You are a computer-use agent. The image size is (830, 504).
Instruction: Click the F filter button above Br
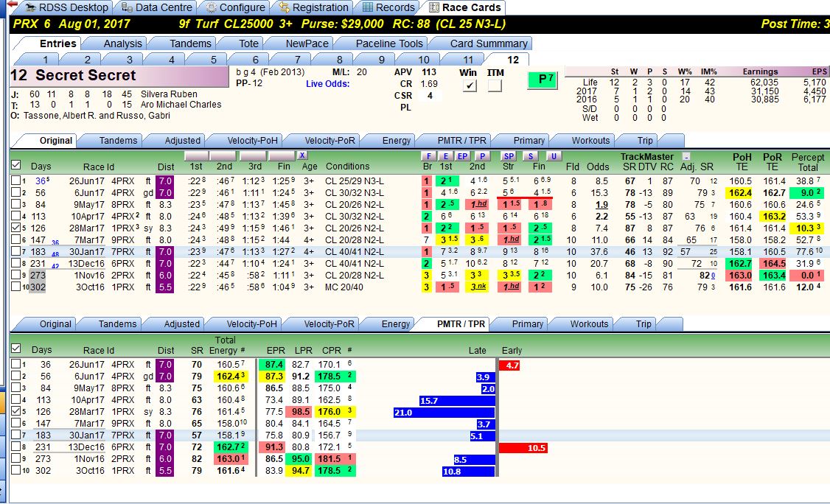pyautogui.click(x=428, y=155)
